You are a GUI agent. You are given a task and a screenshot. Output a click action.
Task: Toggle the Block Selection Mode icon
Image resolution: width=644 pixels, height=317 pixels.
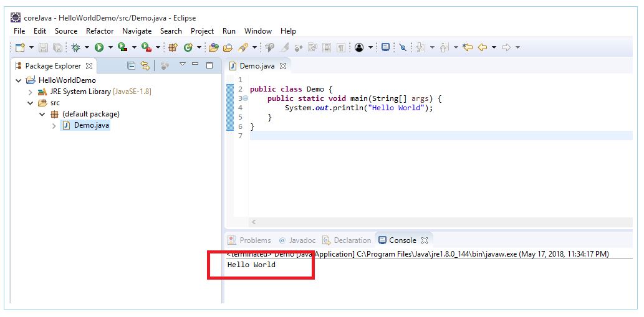click(327, 47)
